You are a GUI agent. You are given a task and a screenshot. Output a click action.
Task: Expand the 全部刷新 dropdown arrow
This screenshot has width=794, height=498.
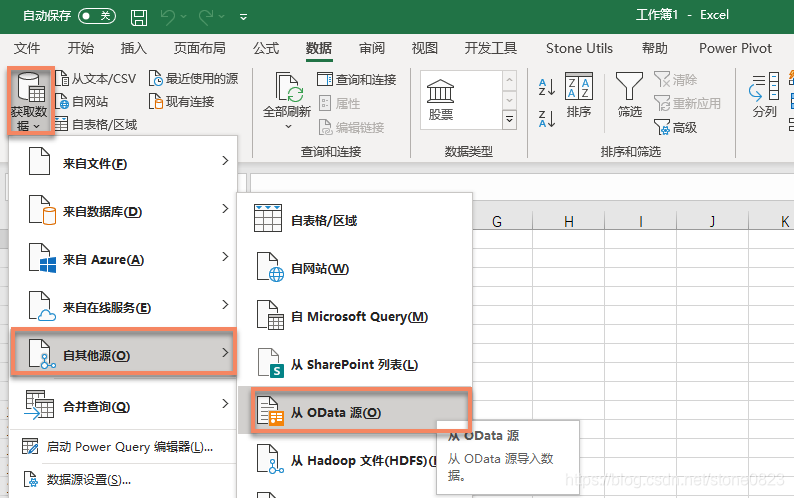pos(288,126)
